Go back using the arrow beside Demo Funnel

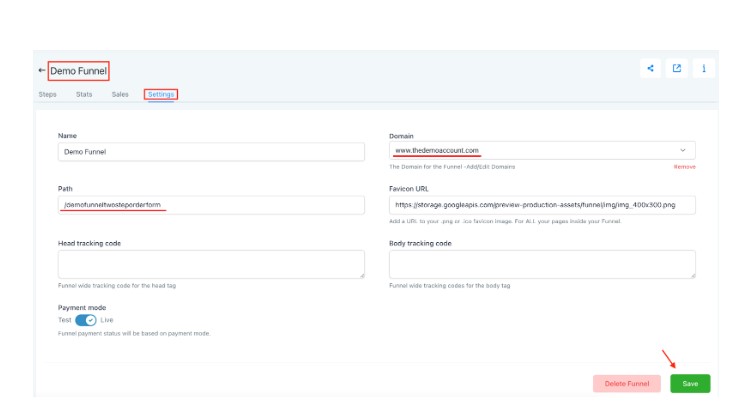pos(42,70)
